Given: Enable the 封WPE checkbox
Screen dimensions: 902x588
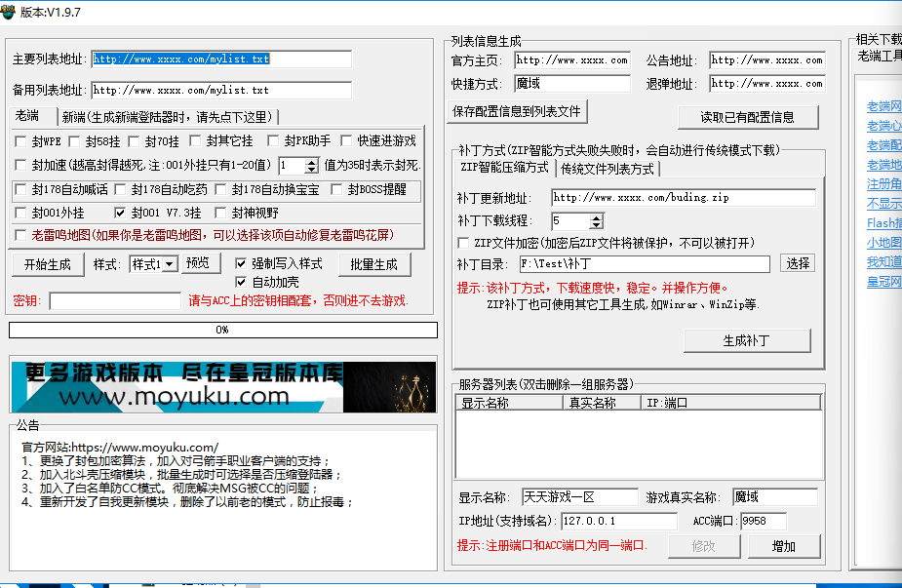Looking at the screenshot, I should pos(21,141).
